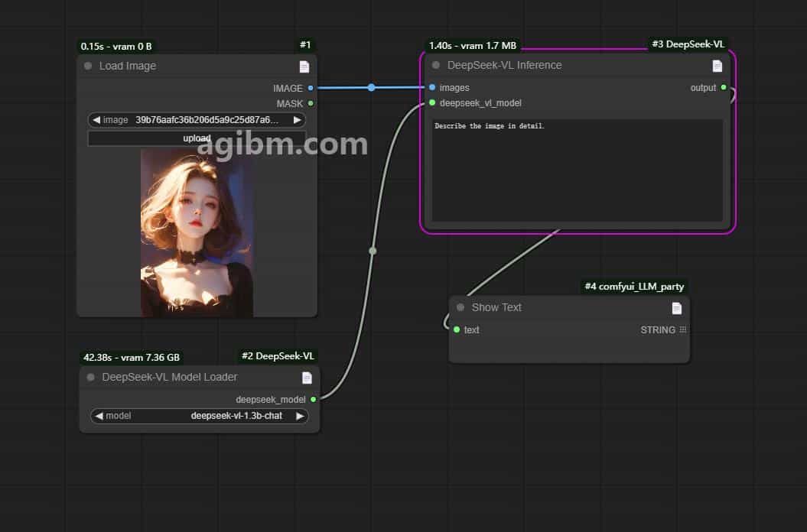Open the DeepSeek-VL Model Loader document icon
Image resolution: width=807 pixels, height=532 pixels.
pyautogui.click(x=307, y=378)
